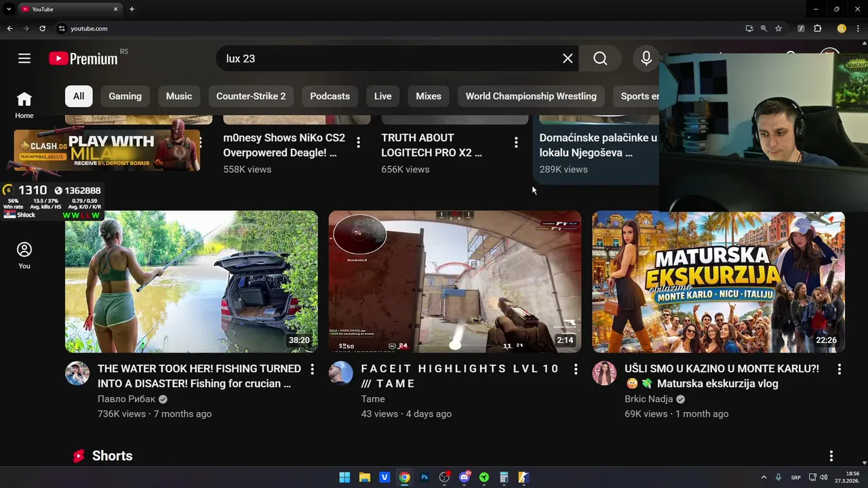Open the Monte Karlo vlog title link
The image size is (868, 488).
pyautogui.click(x=722, y=376)
